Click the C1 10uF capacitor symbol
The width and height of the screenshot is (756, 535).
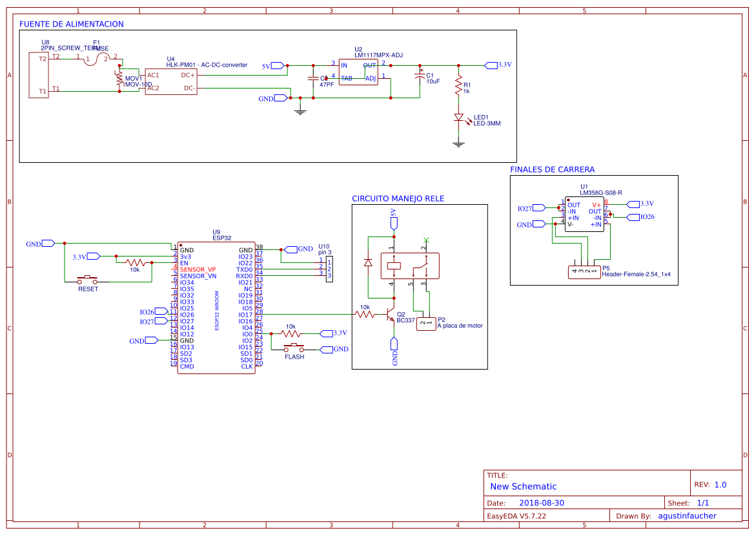420,76
